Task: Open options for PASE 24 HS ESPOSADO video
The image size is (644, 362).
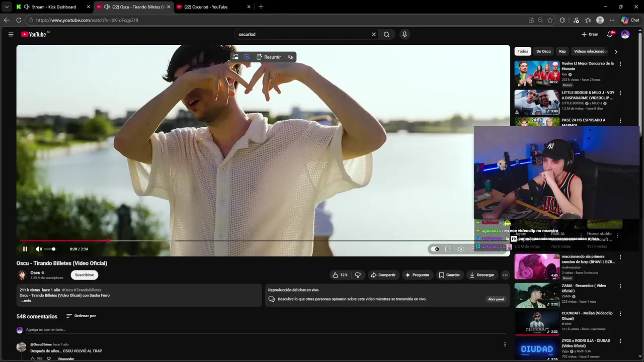Action: pyautogui.click(x=620, y=121)
